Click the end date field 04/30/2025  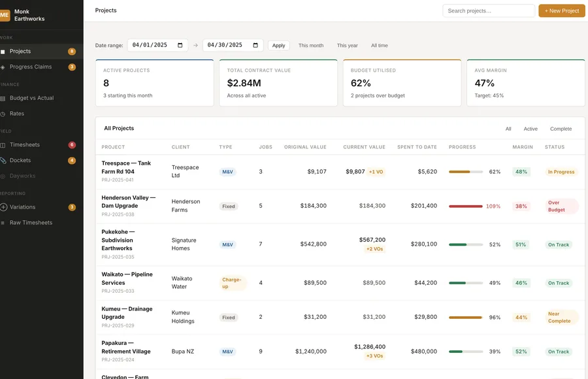point(233,45)
